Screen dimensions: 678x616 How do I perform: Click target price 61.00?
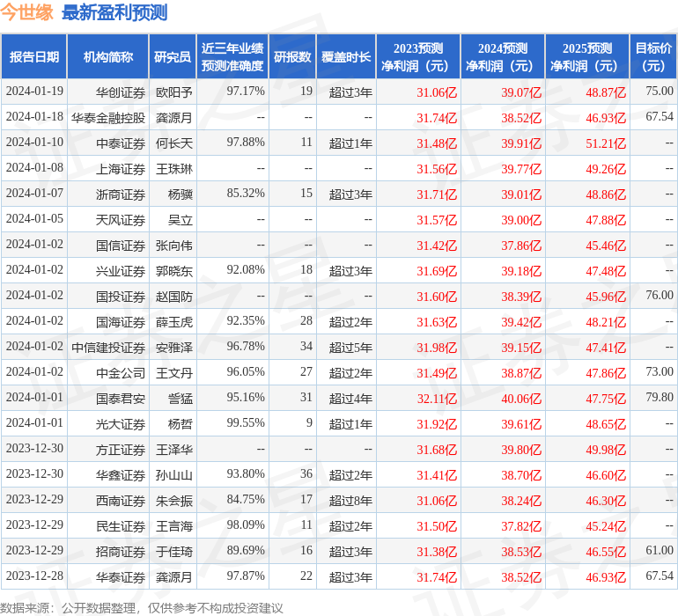click(x=660, y=550)
